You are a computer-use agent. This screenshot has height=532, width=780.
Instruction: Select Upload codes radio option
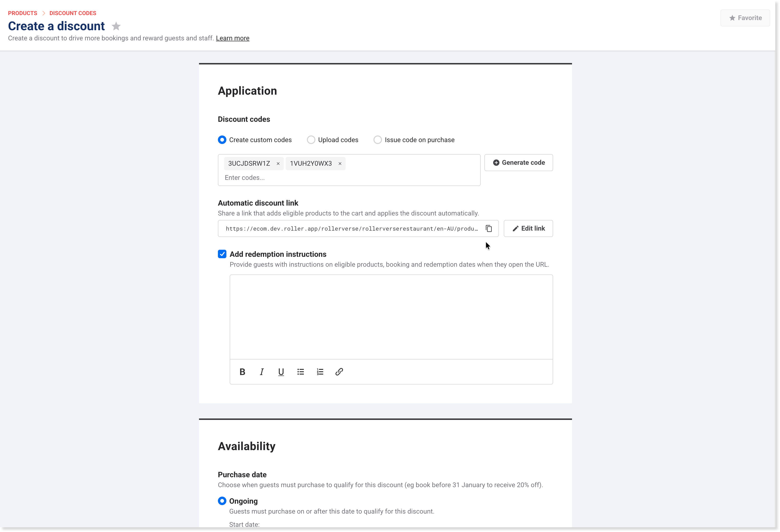pos(311,140)
